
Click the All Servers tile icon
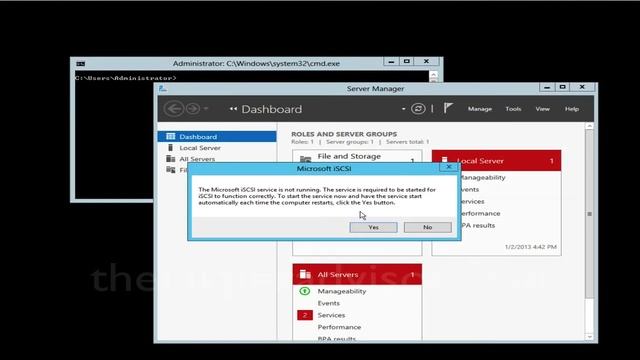[x=305, y=274]
